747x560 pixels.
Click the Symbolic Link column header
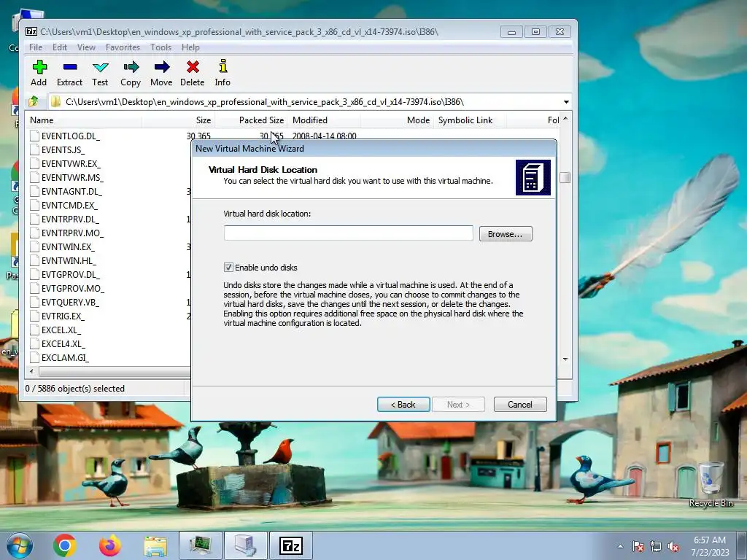470,120
